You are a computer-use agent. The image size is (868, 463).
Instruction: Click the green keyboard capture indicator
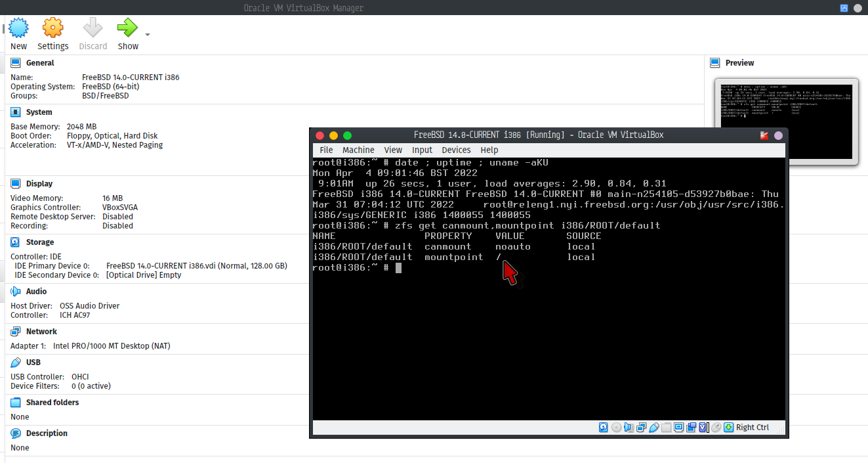[728, 428]
